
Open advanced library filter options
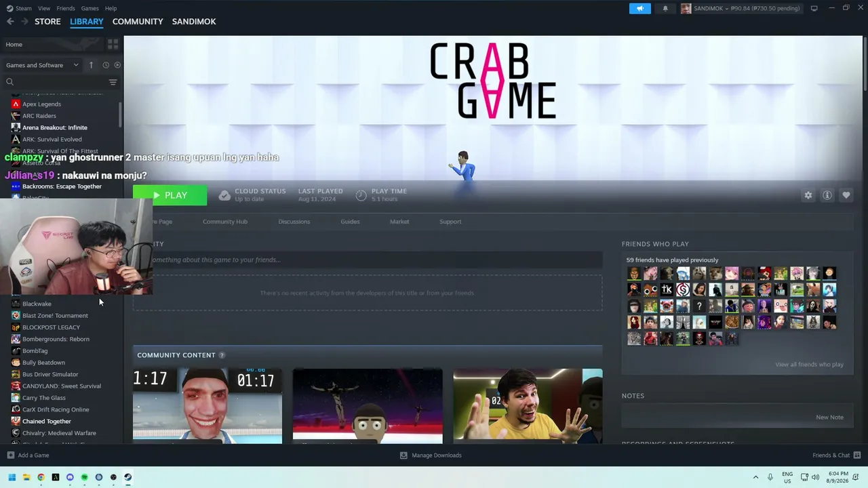(x=113, y=82)
